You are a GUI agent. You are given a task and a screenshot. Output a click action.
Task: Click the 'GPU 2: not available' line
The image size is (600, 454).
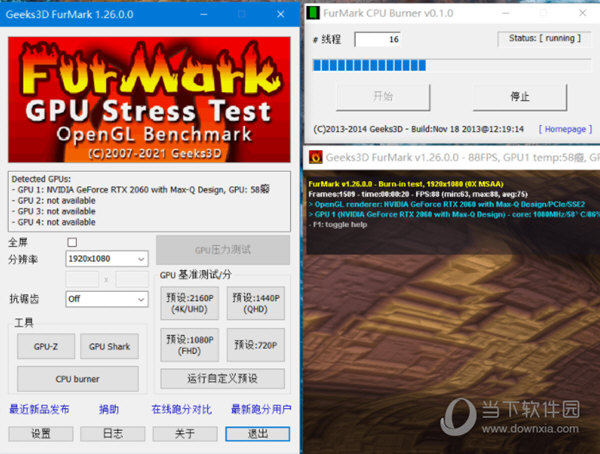pos(54,200)
